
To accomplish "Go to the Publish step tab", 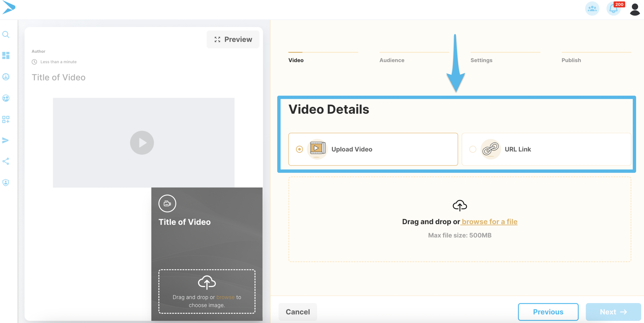I will (571, 60).
